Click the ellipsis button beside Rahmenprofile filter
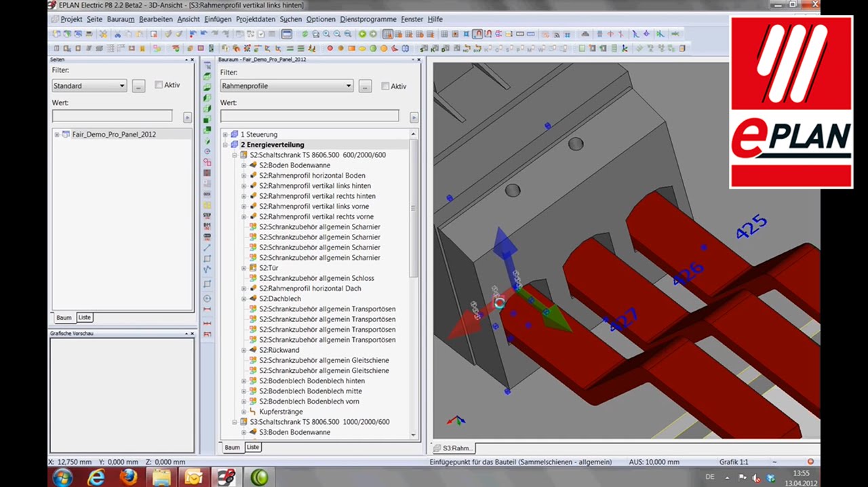Image resolution: width=868 pixels, height=487 pixels. point(365,86)
